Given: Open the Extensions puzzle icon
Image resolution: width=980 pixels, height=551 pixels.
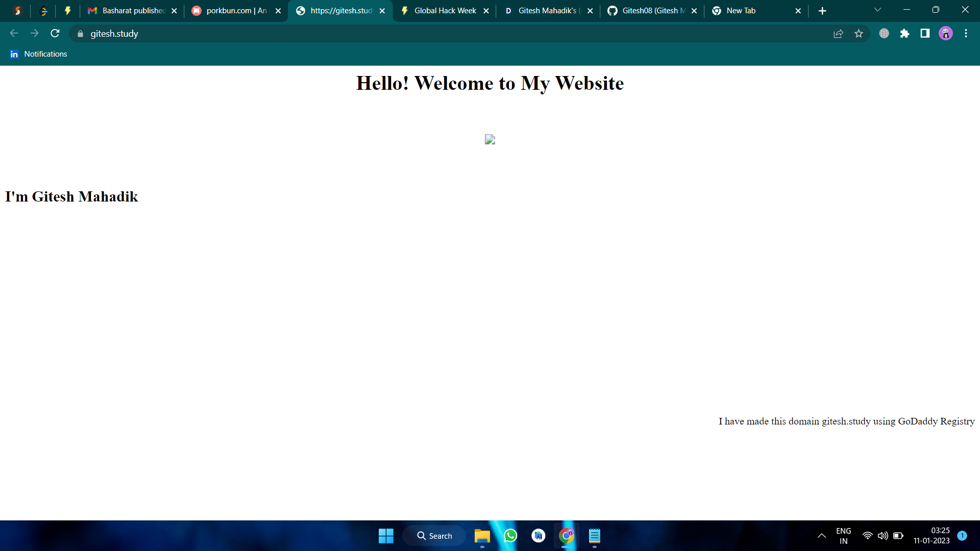Looking at the screenshot, I should pyautogui.click(x=904, y=34).
